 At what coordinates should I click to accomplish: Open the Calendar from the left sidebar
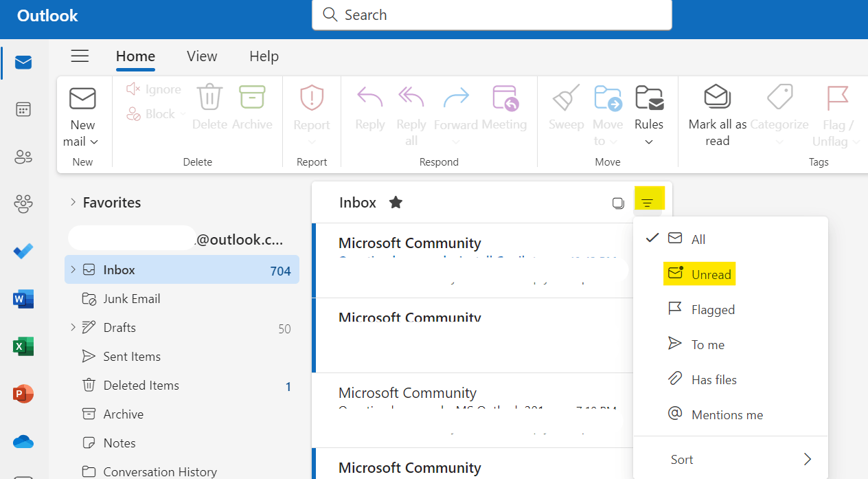pyautogui.click(x=23, y=109)
